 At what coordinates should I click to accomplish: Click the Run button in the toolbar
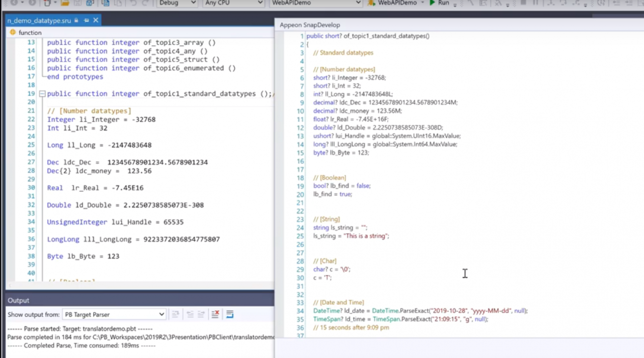point(439,3)
